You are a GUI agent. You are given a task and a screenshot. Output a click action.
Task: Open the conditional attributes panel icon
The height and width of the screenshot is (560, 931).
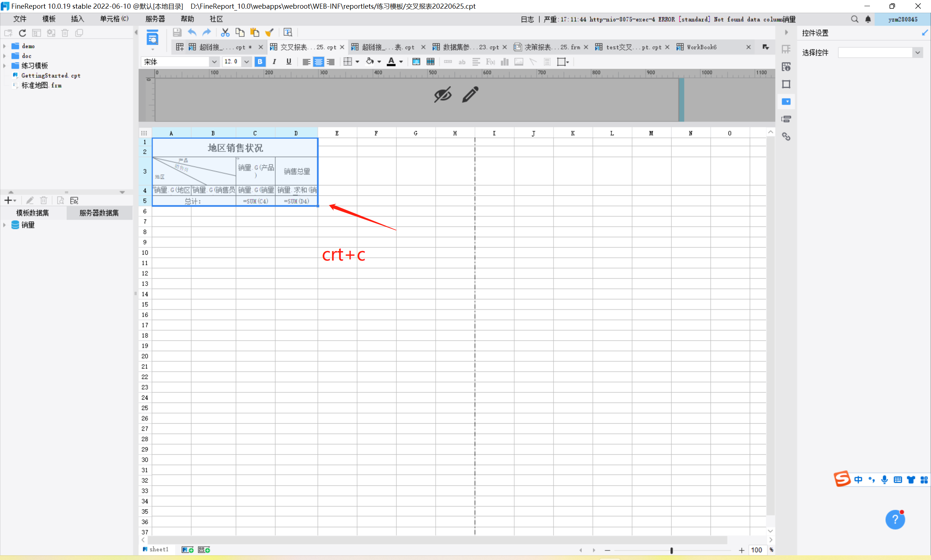[x=786, y=119]
